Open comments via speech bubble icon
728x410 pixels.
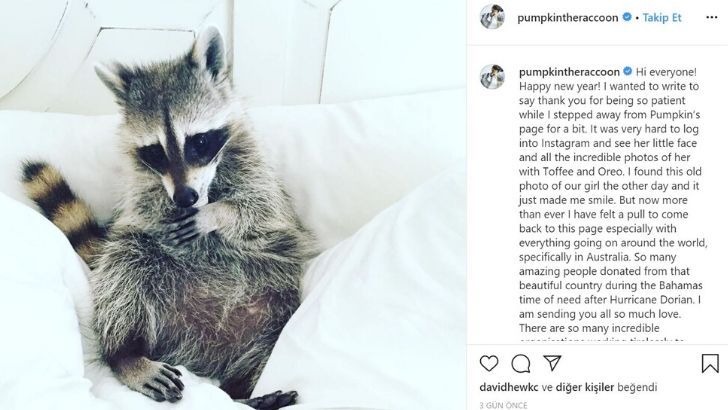point(521,364)
